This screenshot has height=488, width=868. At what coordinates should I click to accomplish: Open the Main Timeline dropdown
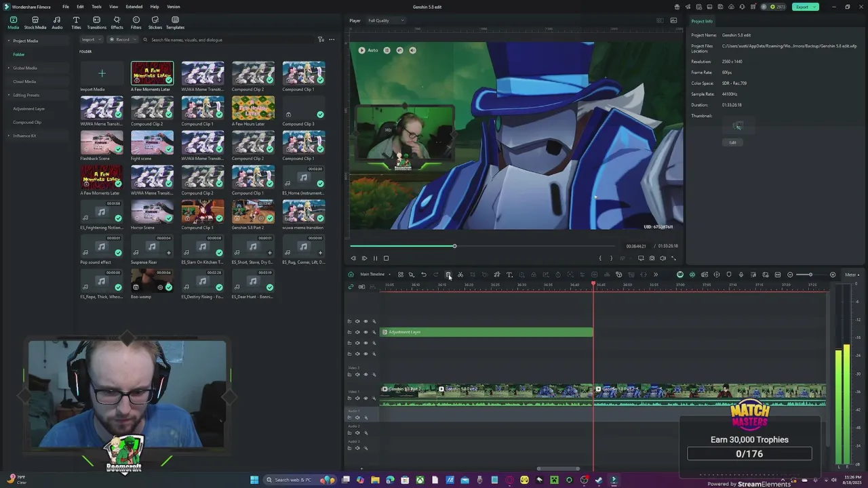tap(375, 274)
